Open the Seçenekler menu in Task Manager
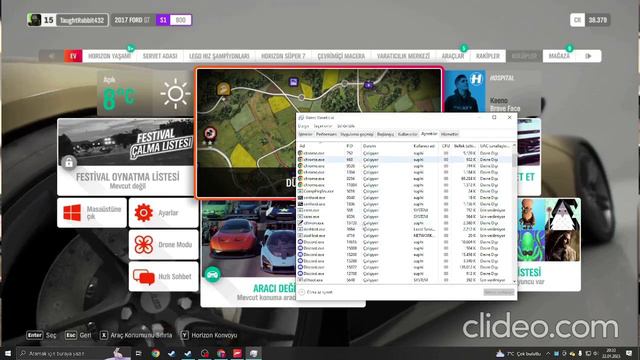 coord(322,126)
